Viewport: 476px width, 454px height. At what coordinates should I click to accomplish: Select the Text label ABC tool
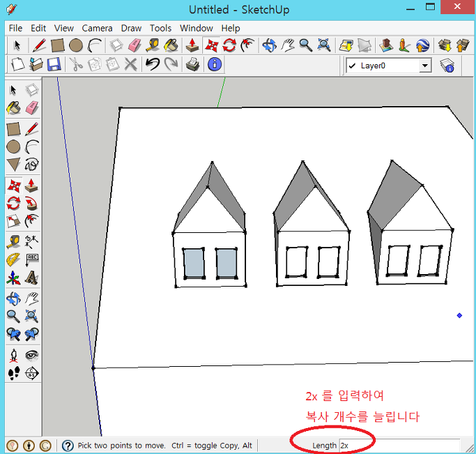pyautogui.click(x=31, y=260)
